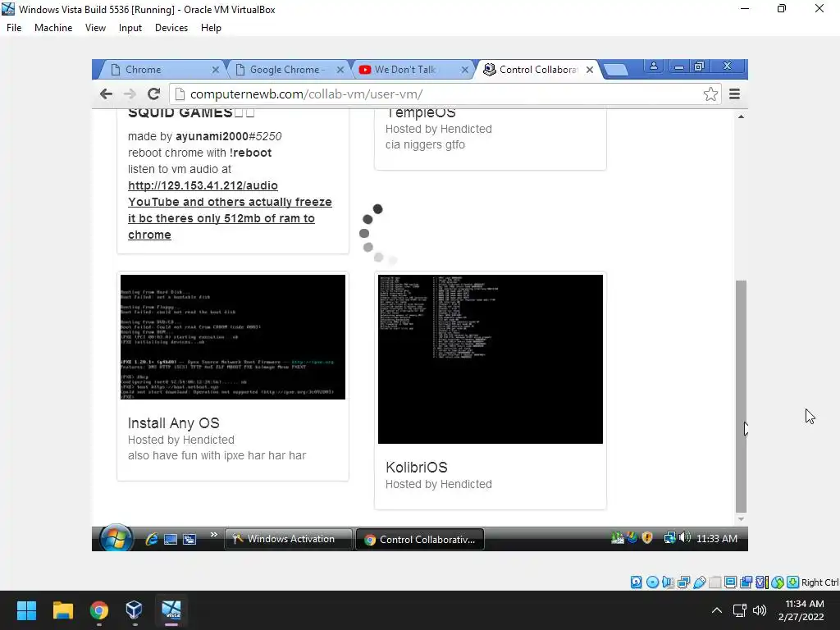The height and width of the screenshot is (630, 840).
Task: Open VirtualBox Devices menu
Action: point(171,28)
